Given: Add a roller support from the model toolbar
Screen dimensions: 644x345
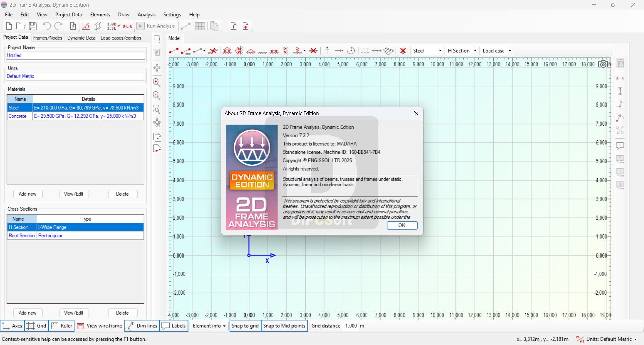Looking at the screenshot, I should (x=227, y=51).
